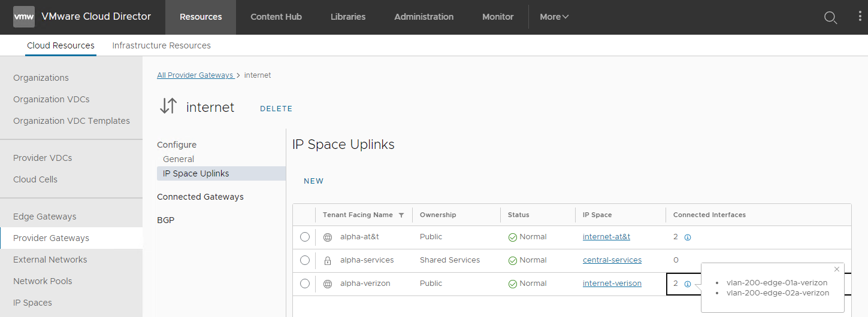Select the alpha-at&t radio button
868x317 pixels.
click(305, 237)
